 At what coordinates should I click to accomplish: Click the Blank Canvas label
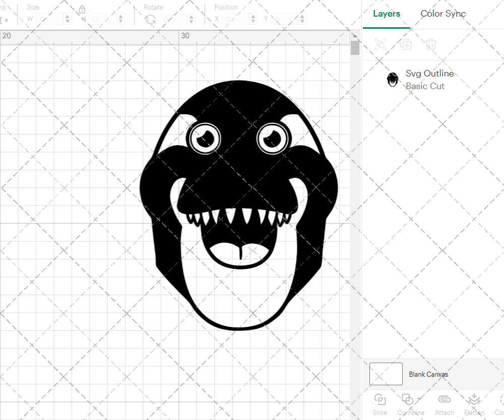coord(429,374)
